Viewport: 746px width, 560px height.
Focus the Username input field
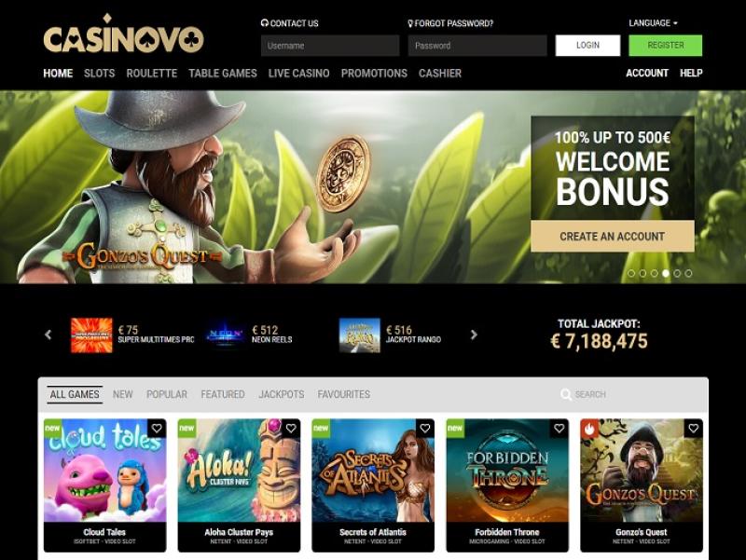(x=330, y=46)
